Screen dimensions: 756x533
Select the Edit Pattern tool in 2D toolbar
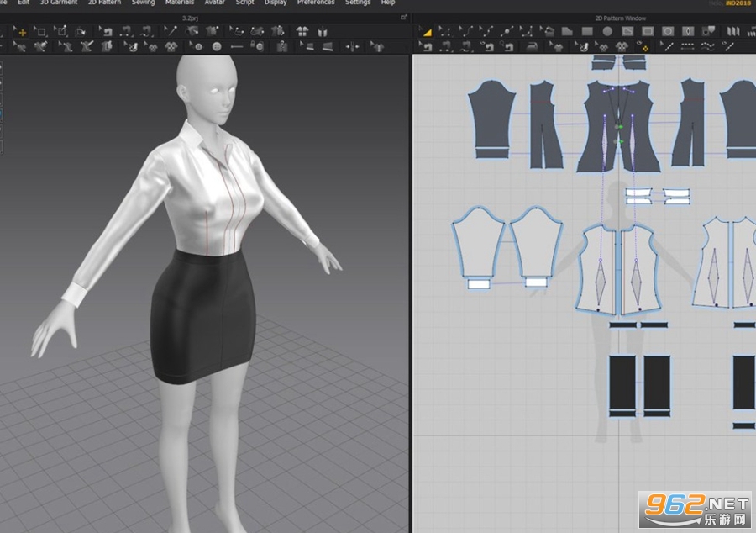pyautogui.click(x=445, y=32)
